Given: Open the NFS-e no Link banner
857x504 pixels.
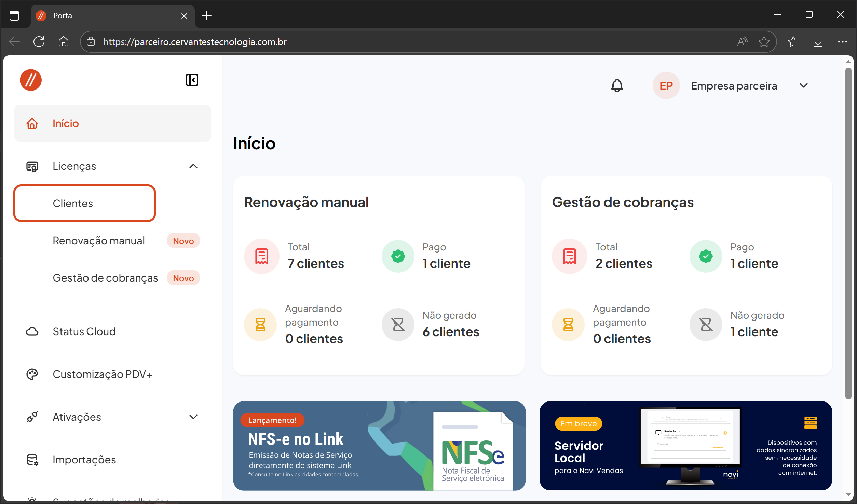Looking at the screenshot, I should click(x=379, y=446).
